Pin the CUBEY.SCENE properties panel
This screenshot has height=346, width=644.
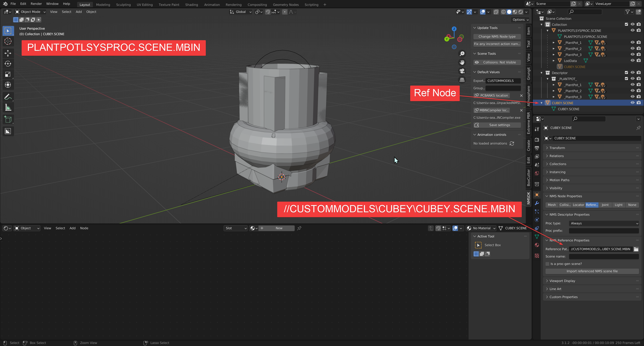click(638, 128)
